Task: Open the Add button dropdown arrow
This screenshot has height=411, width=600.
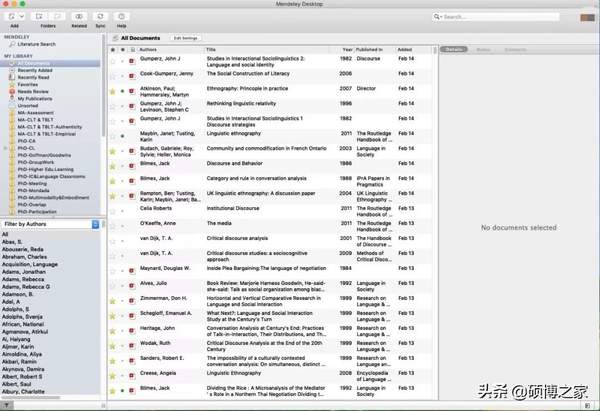Action: coord(23,17)
